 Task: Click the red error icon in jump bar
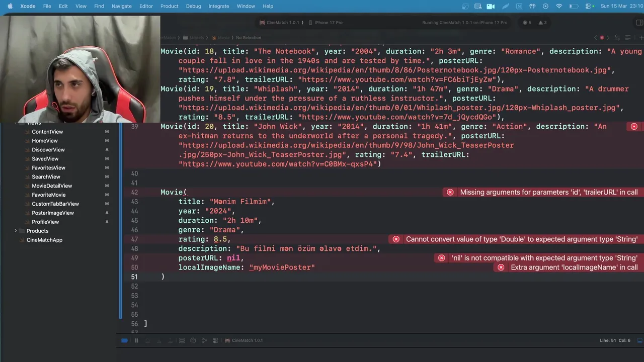pos(602,38)
